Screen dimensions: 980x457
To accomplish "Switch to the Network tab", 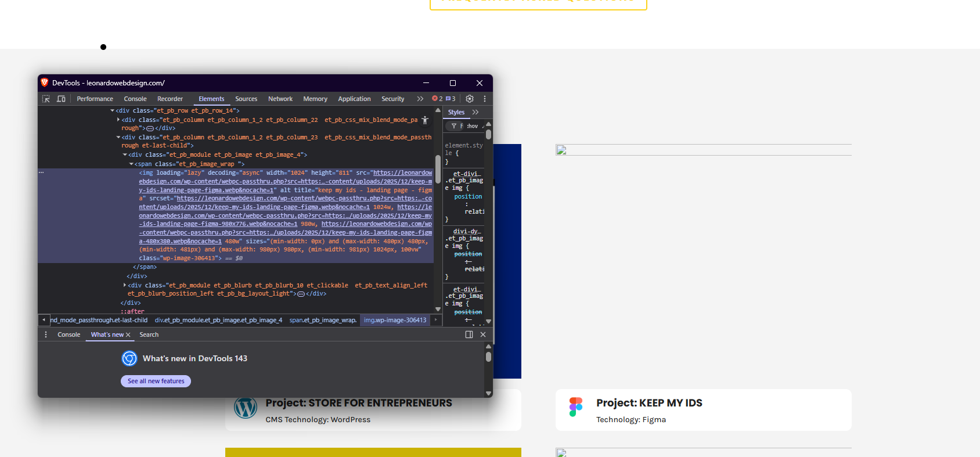I will point(280,99).
